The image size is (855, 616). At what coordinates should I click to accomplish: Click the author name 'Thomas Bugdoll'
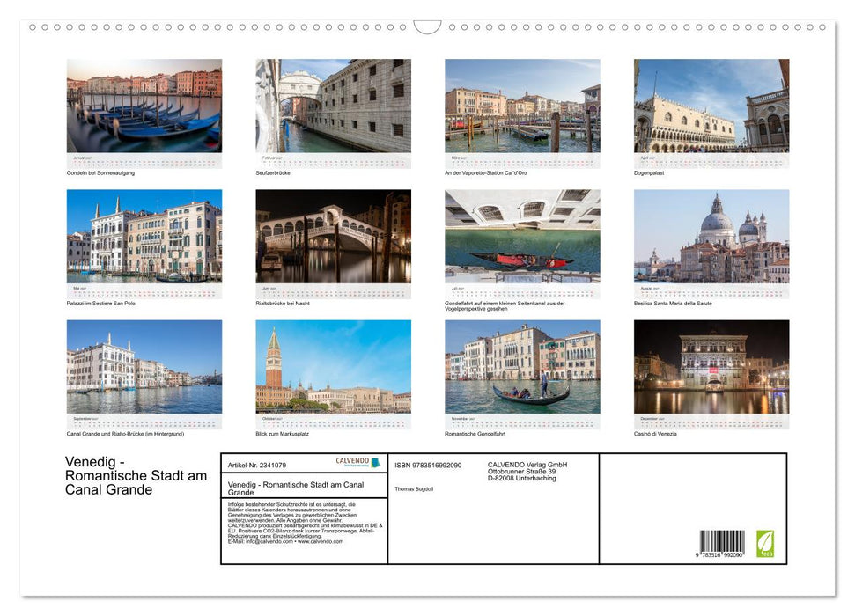pos(414,489)
